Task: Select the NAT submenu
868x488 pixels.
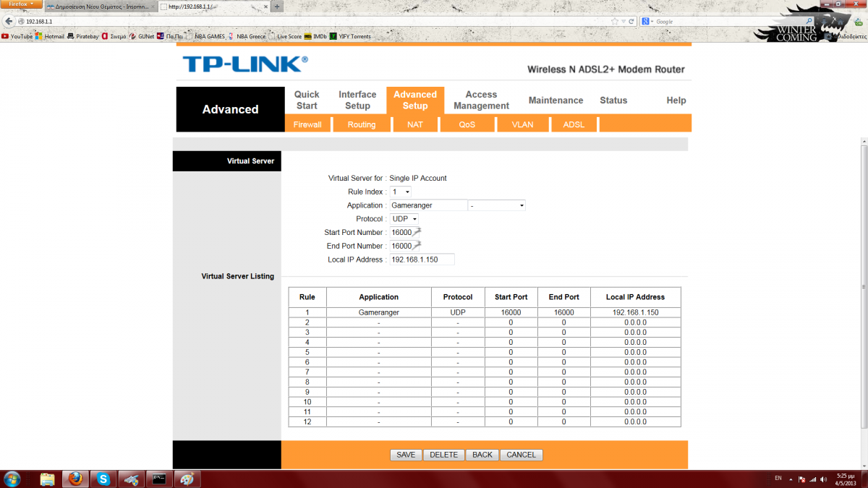Action: click(415, 124)
